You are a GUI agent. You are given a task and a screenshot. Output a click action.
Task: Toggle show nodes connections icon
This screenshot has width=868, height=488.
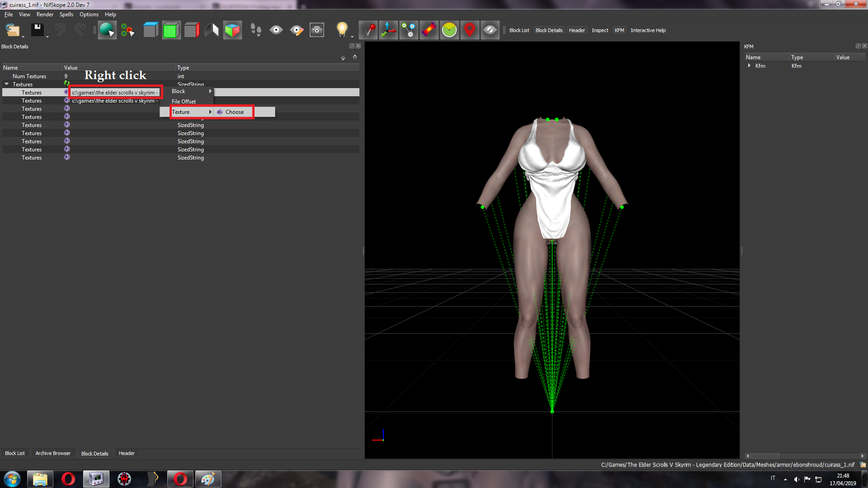[x=409, y=30]
